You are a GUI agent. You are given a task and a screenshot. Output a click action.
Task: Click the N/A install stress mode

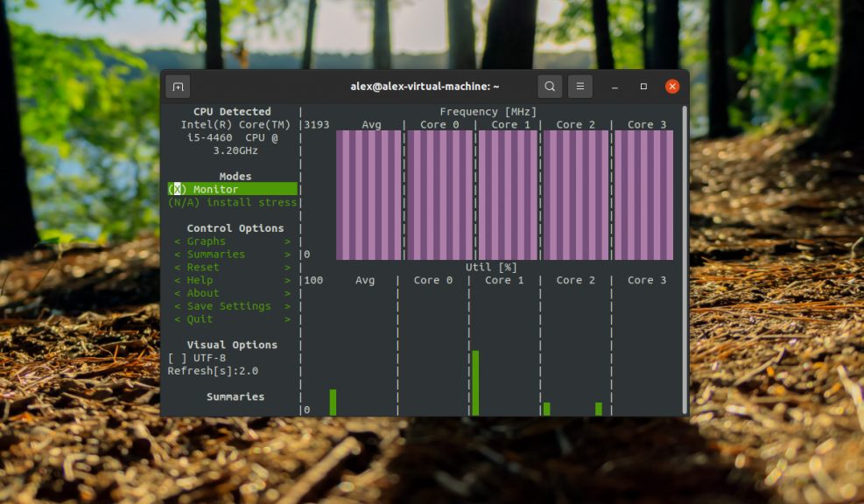coord(232,202)
